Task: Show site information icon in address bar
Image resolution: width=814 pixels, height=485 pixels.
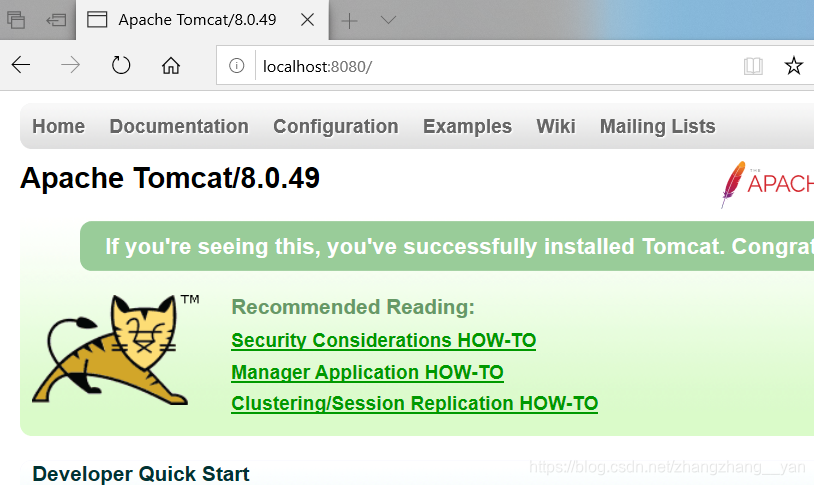Action: tap(236, 65)
